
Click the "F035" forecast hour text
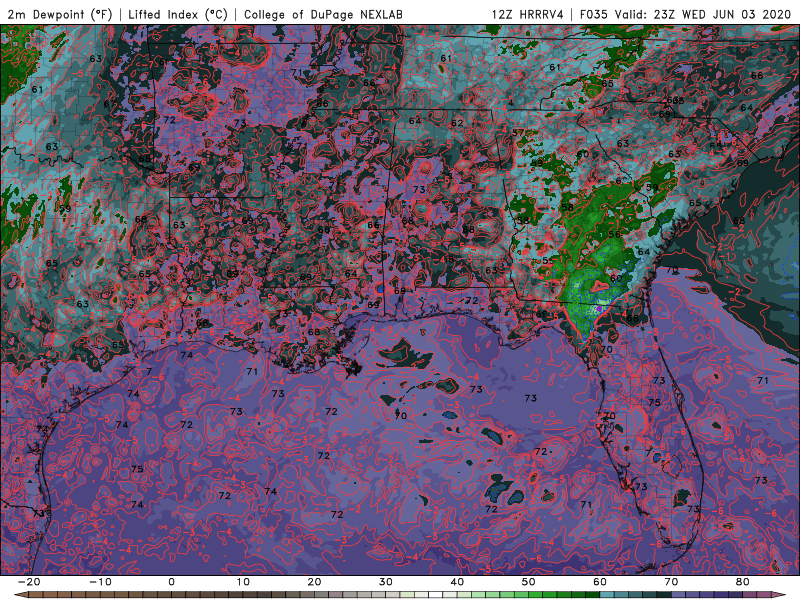tap(593, 14)
